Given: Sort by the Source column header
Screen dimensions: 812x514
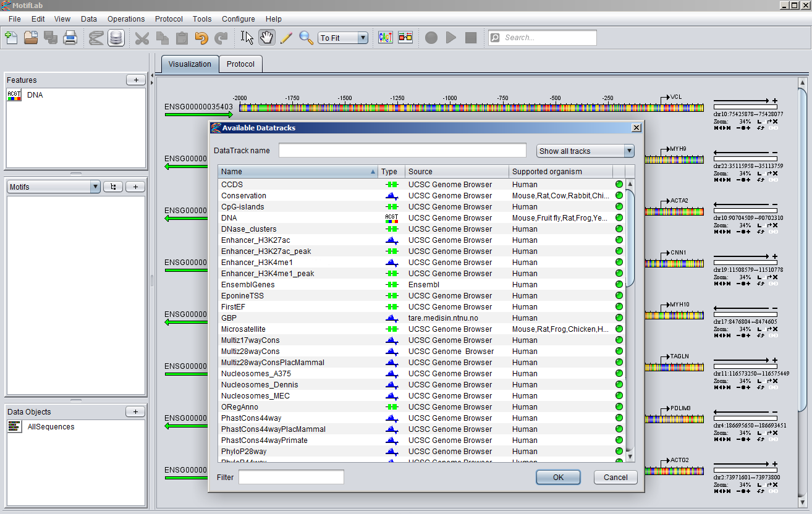Looking at the screenshot, I should pos(457,171).
